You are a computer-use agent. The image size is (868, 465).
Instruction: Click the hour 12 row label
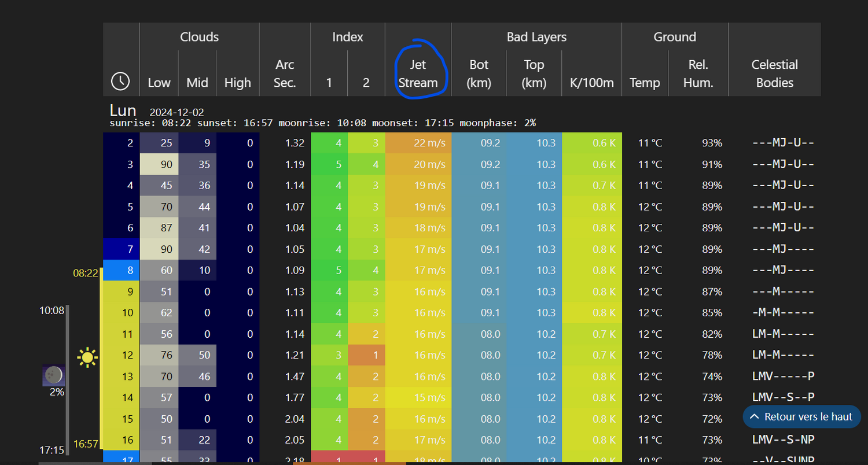coord(122,355)
